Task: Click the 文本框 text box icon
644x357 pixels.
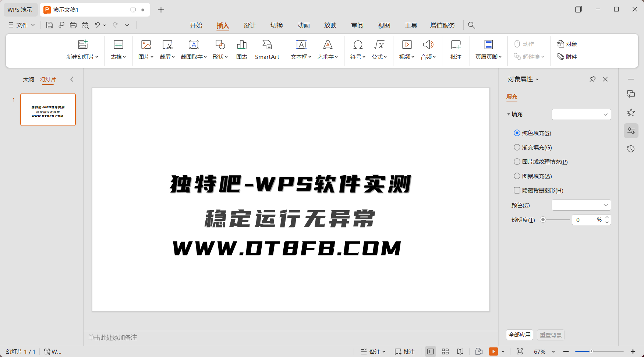Action: point(301,45)
